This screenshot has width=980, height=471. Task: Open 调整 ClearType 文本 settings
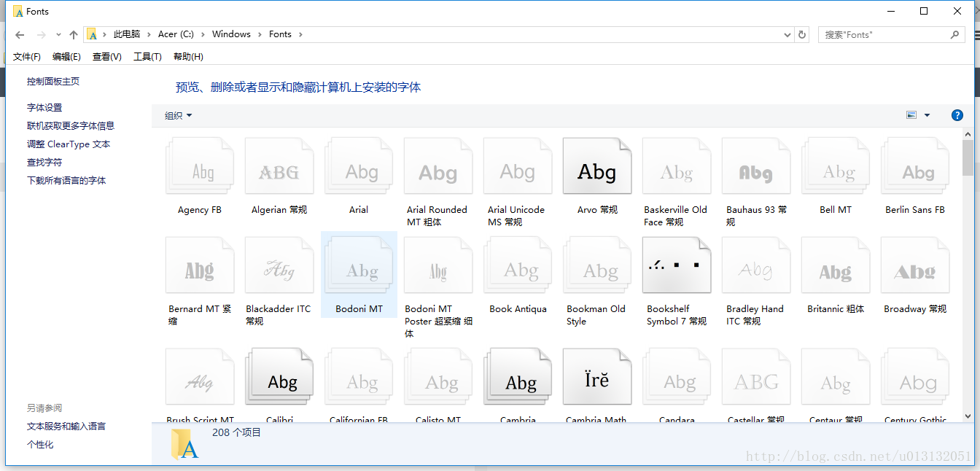69,144
